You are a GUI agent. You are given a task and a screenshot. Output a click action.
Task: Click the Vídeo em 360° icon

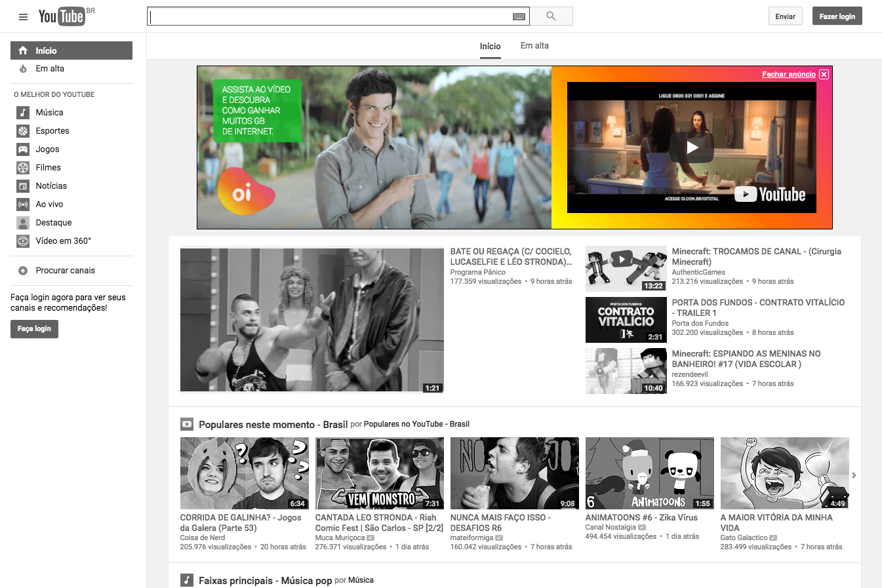pos(23,241)
